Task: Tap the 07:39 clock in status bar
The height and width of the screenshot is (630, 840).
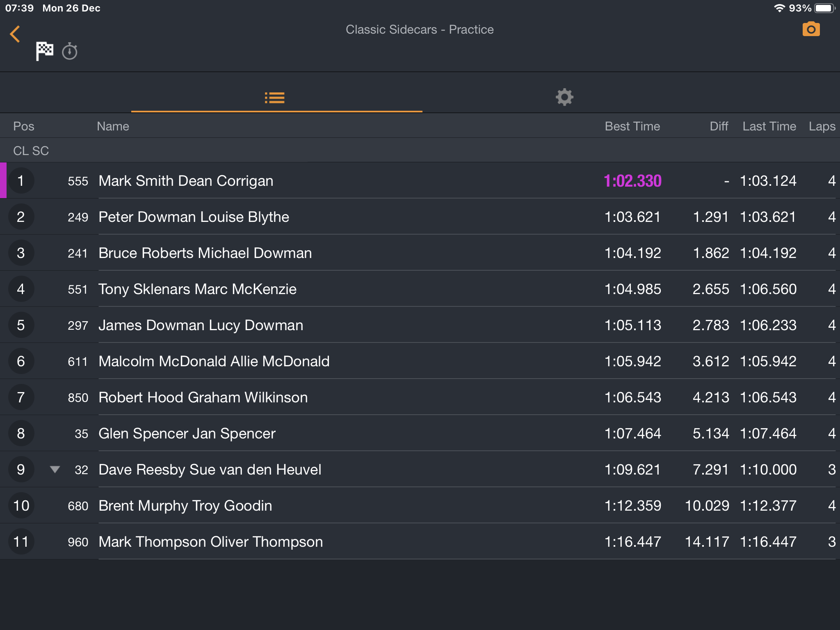Action: [19, 8]
